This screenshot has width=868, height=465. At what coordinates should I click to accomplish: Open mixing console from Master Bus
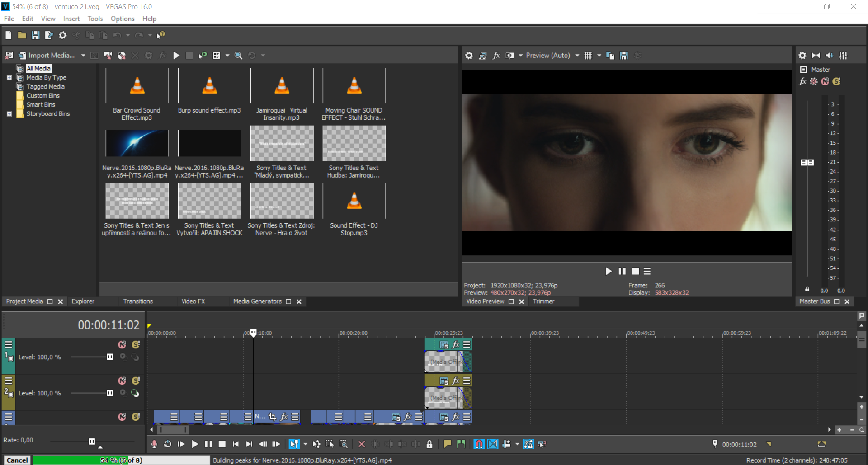coord(843,56)
